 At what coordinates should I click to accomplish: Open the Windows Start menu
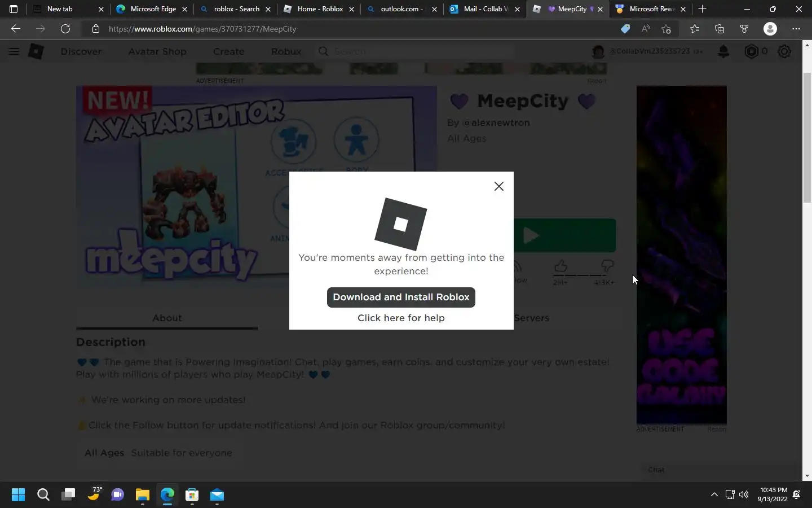pos(18,495)
